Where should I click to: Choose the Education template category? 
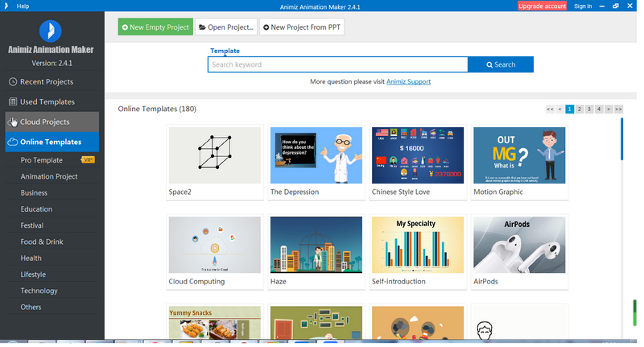click(x=36, y=209)
